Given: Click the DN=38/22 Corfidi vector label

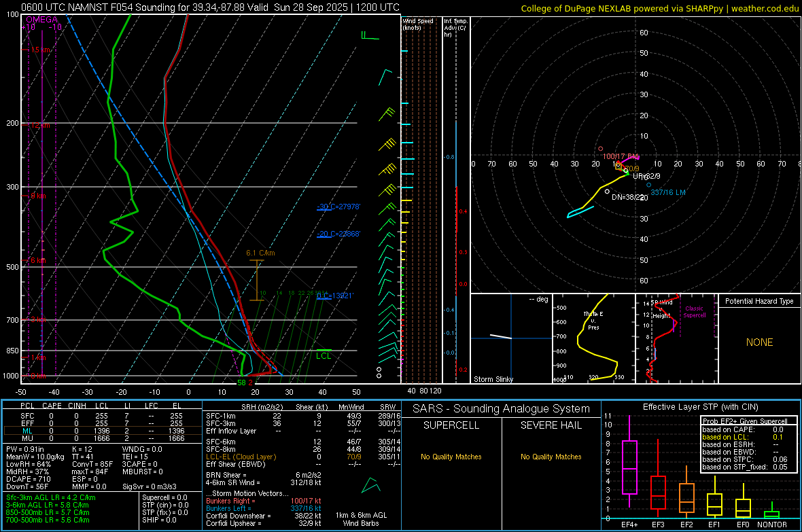Looking at the screenshot, I should click(x=630, y=197).
